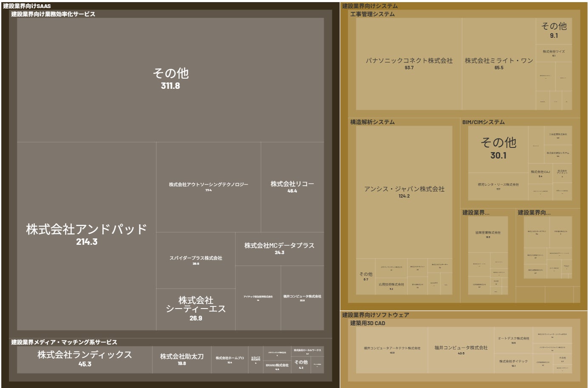588x388 pixels.
Task: Click the truncated 建設業界向… category label
Action: [534, 212]
